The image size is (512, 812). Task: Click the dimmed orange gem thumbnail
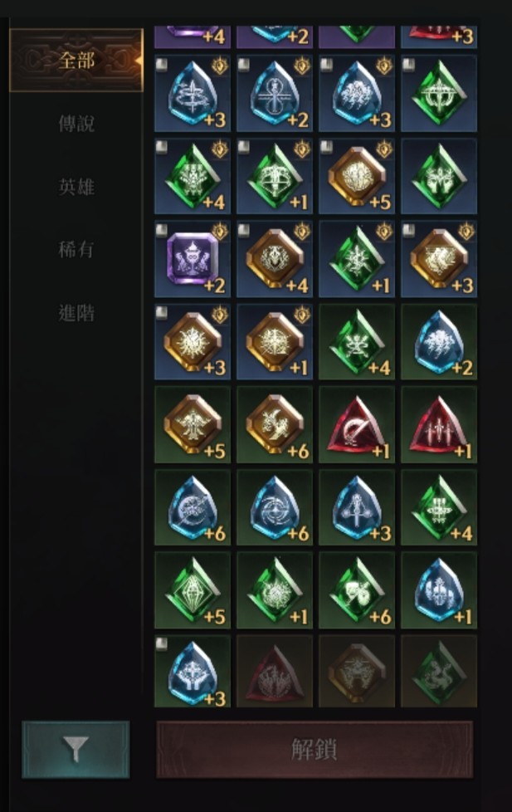coord(357,672)
